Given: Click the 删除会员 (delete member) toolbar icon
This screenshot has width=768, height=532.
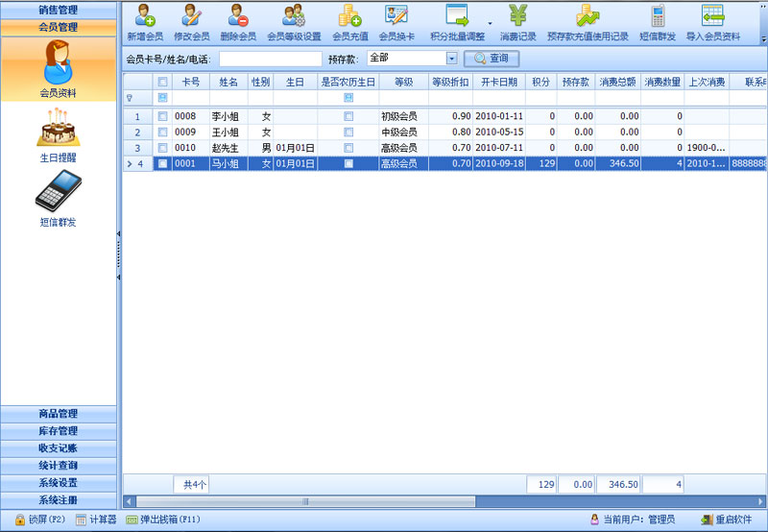Looking at the screenshot, I should pyautogui.click(x=237, y=16).
